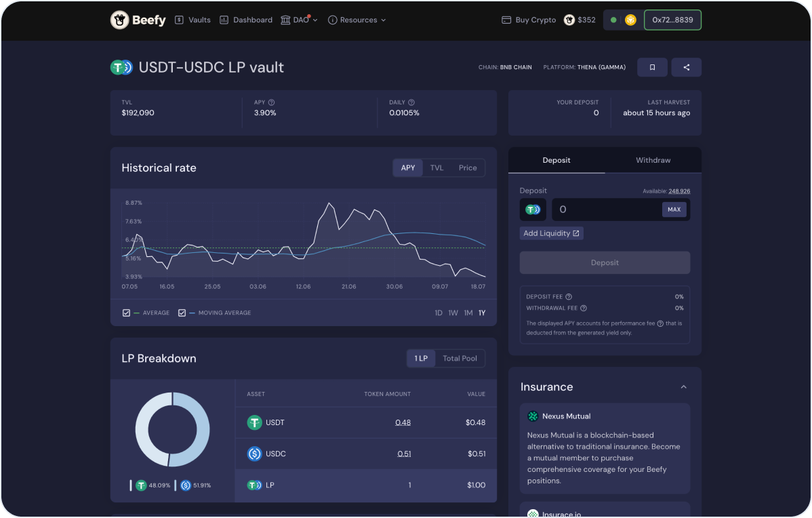This screenshot has width=812, height=518.
Task: Click the MAX deposit button
Action: tap(674, 210)
